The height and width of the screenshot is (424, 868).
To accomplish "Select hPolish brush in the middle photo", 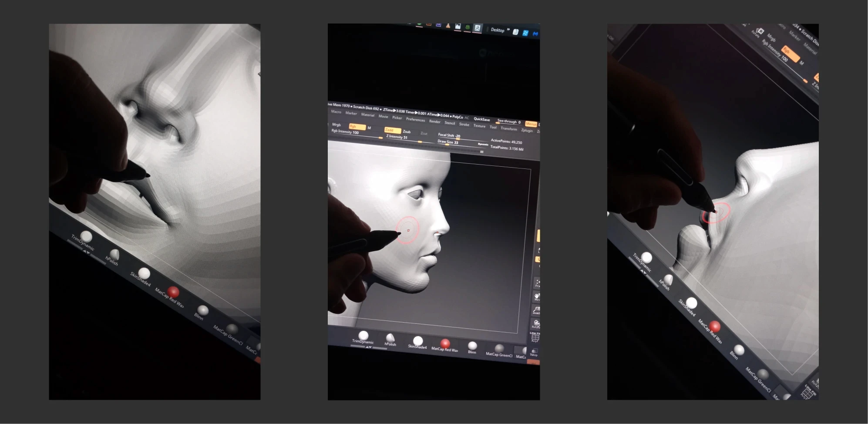I will click(390, 340).
